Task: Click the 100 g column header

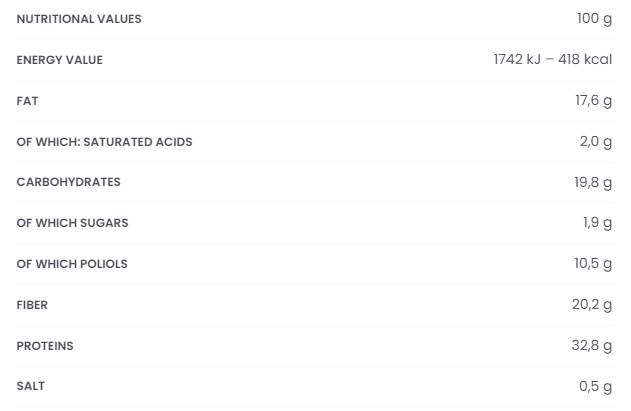Action: click(594, 19)
